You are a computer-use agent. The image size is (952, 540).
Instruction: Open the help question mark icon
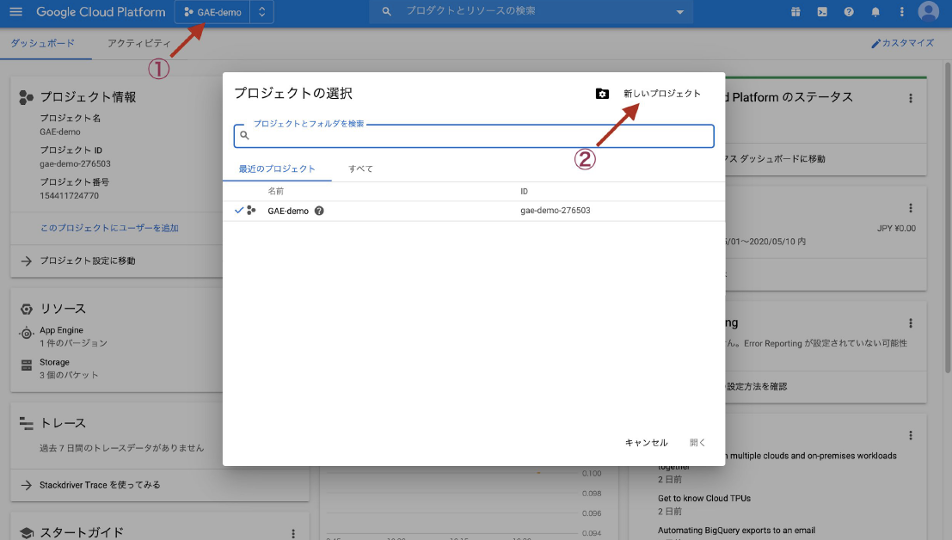pyautogui.click(x=849, y=12)
